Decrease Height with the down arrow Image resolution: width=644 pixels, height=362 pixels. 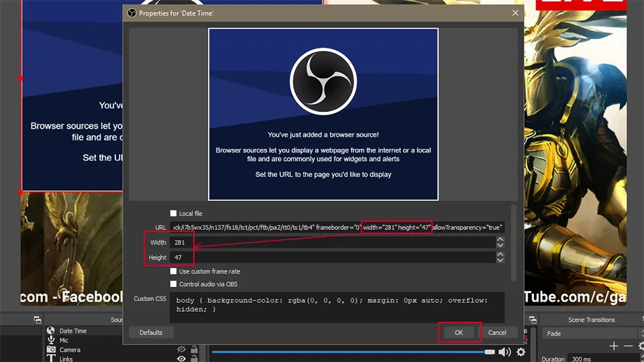[x=500, y=260]
